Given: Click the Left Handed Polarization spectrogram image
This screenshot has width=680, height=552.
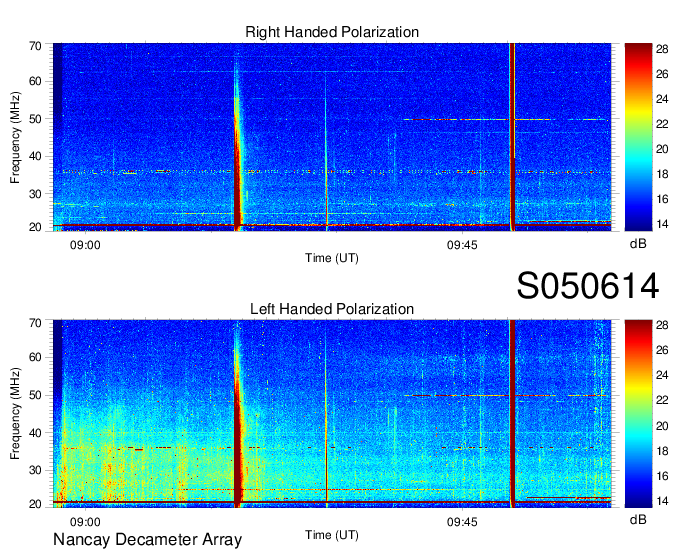Looking at the screenshot, I should pos(332,414).
